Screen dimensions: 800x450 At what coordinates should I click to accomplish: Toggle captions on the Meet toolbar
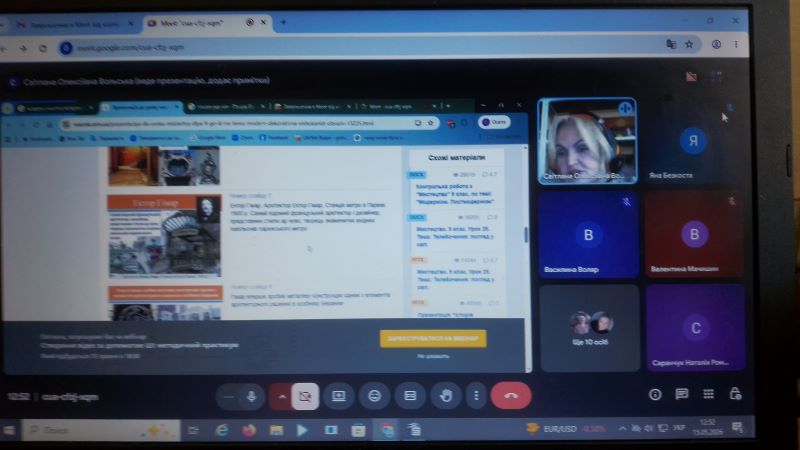click(x=410, y=396)
